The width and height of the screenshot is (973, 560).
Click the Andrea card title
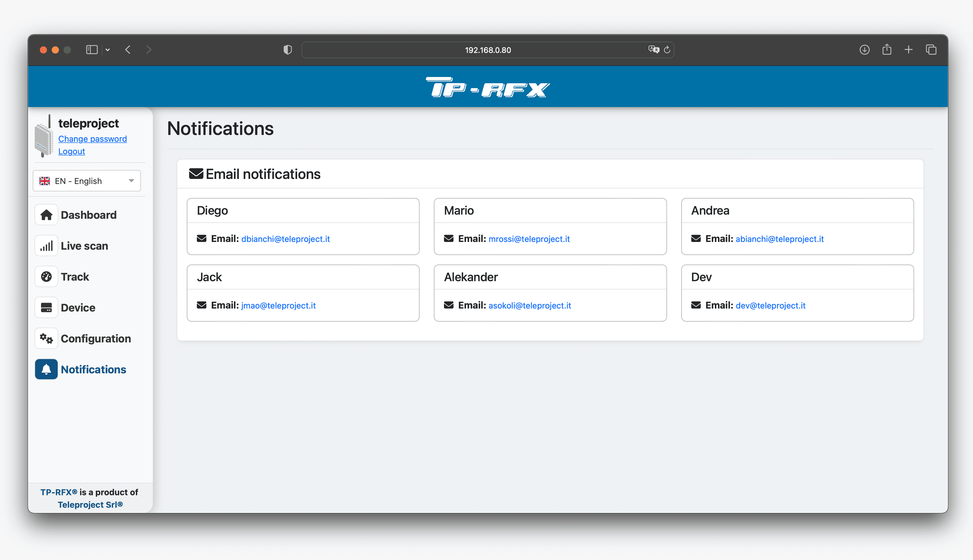coord(710,210)
